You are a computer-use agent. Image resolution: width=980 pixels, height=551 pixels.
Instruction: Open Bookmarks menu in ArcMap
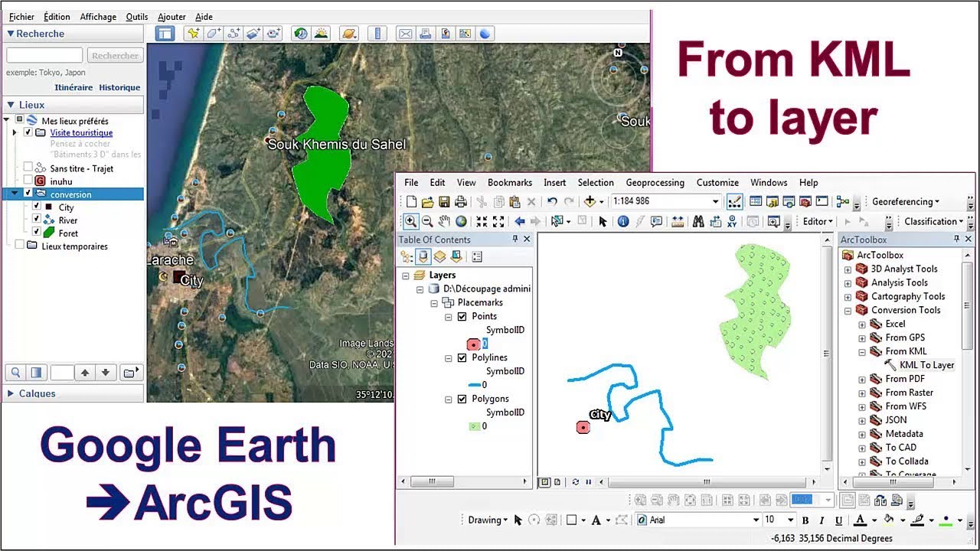point(510,183)
